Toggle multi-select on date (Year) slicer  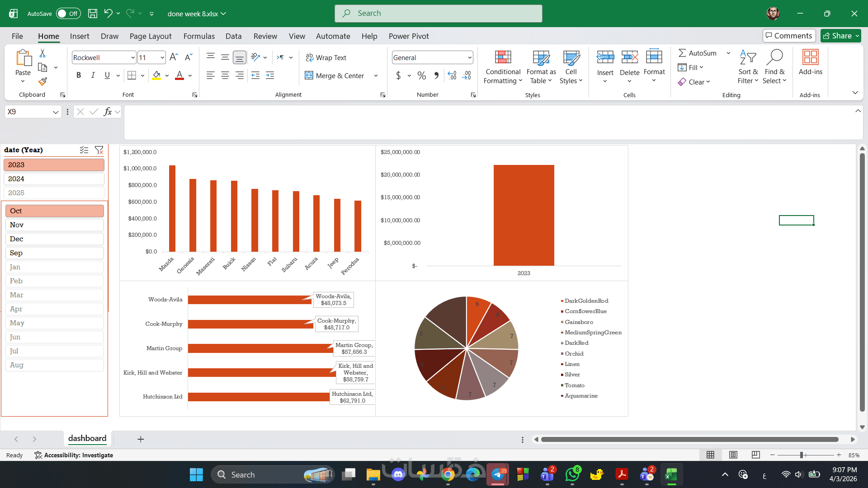pos(84,150)
